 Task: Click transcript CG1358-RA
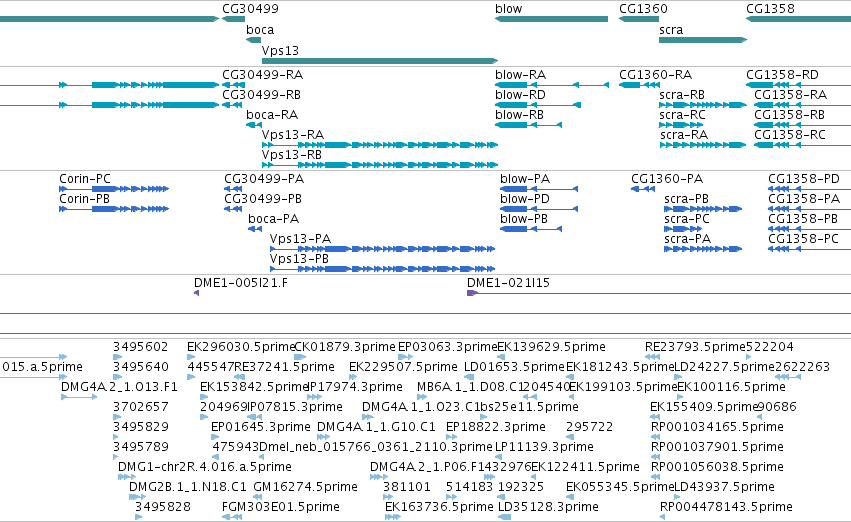click(803, 105)
